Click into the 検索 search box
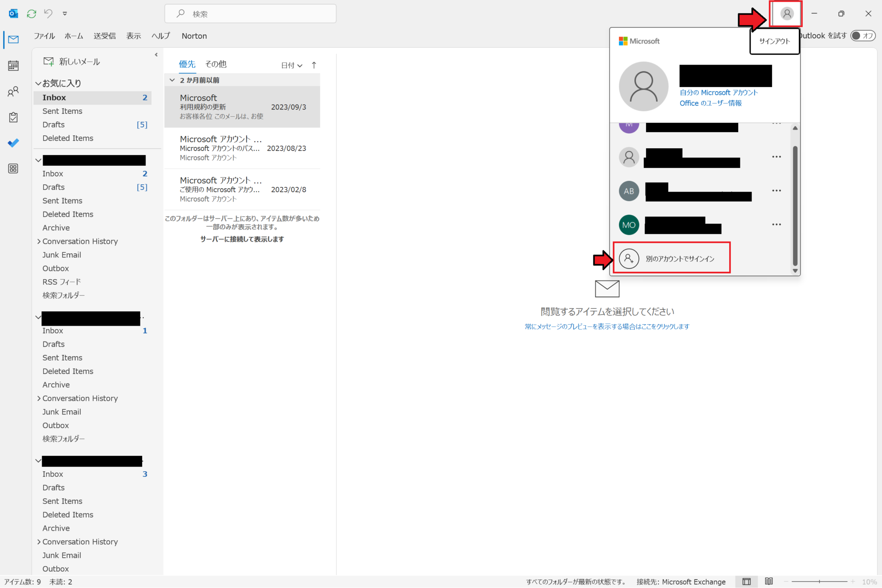882x588 pixels. click(x=250, y=14)
